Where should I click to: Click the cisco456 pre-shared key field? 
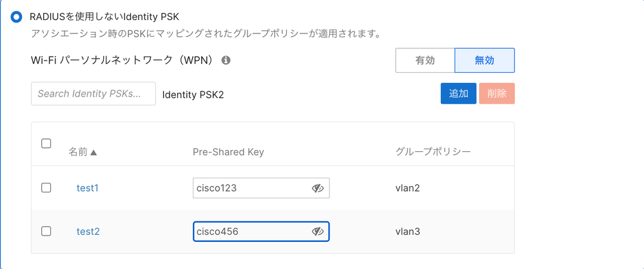click(x=250, y=231)
